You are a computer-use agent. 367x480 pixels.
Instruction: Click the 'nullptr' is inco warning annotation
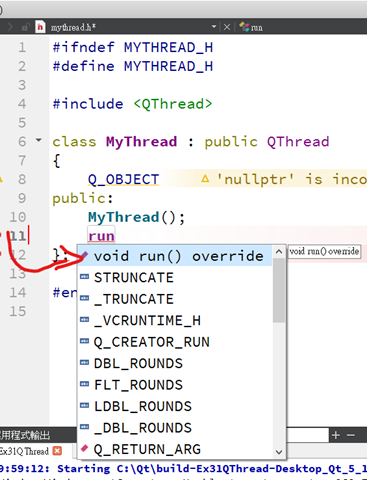(284, 179)
